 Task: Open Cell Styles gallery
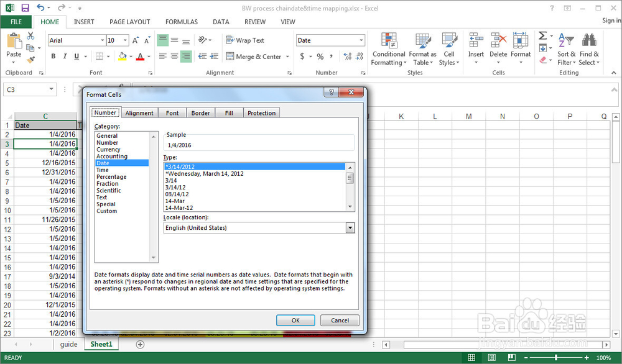pos(449,49)
